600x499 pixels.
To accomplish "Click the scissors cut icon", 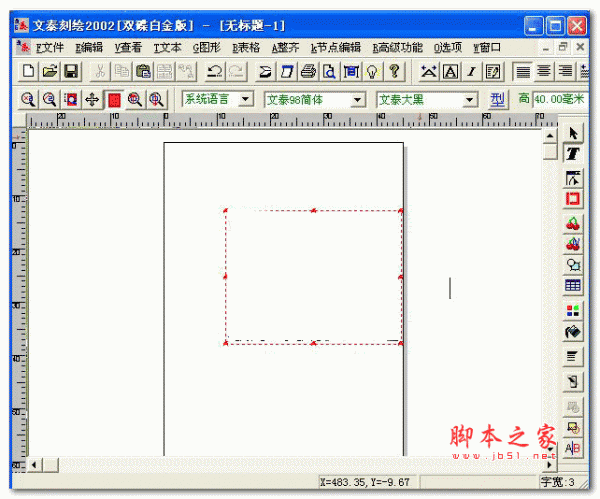I will [100, 72].
